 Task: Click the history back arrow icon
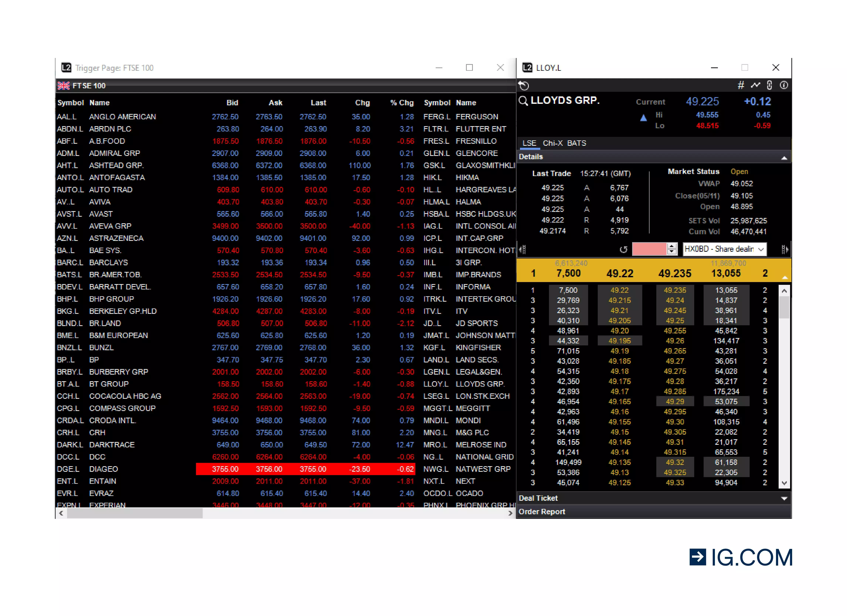point(524,86)
